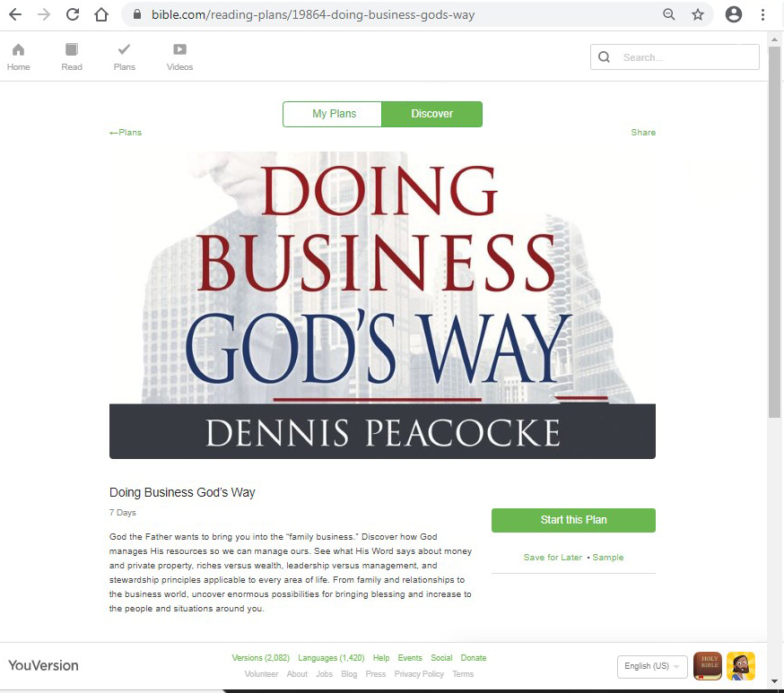Open the Volunteer footer link
Viewport: 784px width, 693px height.
pos(262,674)
